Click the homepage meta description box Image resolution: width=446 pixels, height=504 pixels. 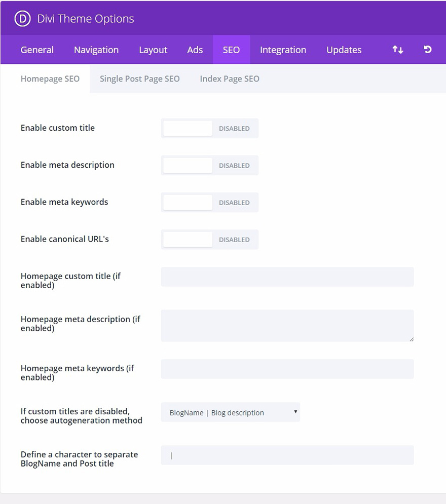(287, 325)
